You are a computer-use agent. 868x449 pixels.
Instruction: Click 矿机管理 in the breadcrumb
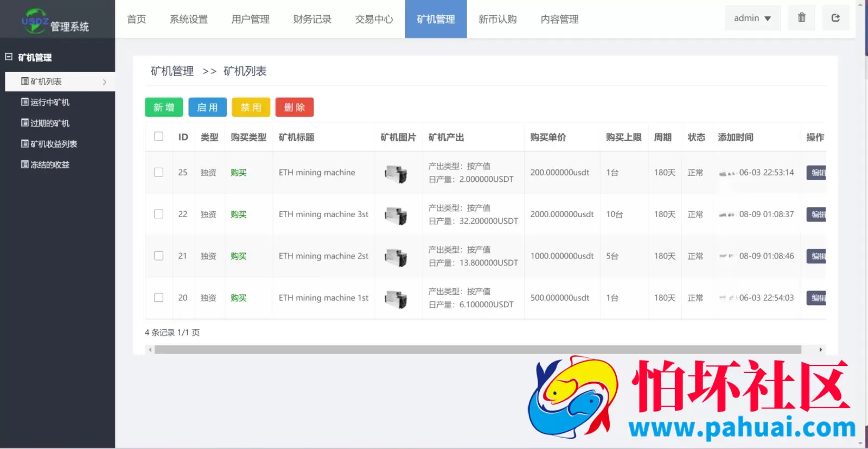pos(172,71)
